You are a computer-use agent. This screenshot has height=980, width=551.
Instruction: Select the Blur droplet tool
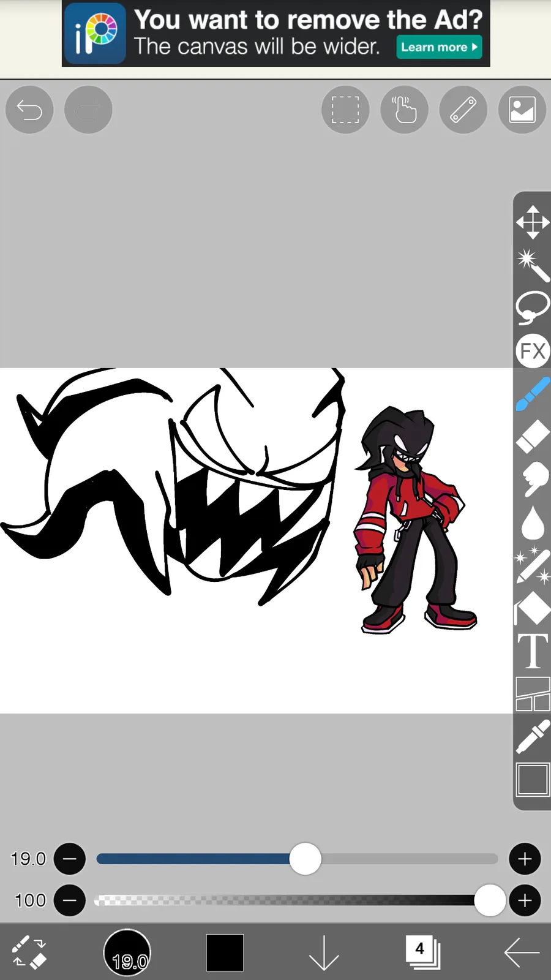533,522
